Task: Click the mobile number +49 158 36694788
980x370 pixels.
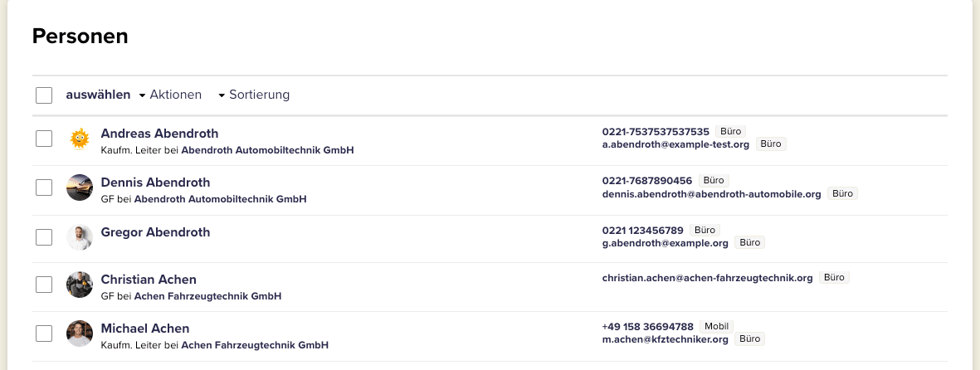Action: pyautogui.click(x=647, y=327)
